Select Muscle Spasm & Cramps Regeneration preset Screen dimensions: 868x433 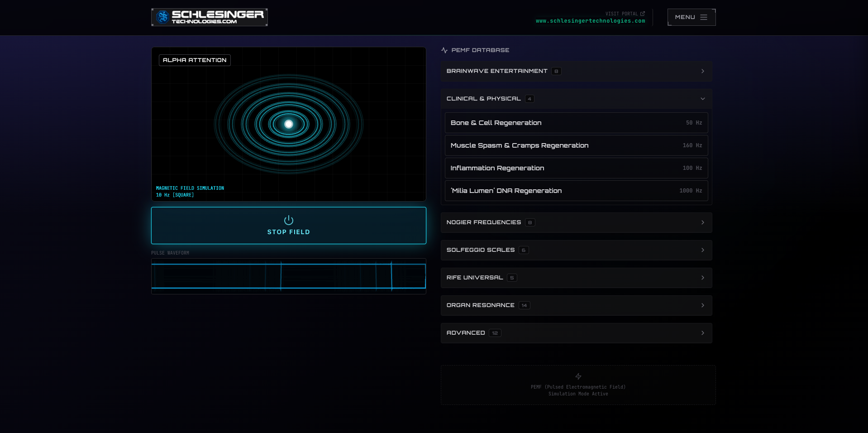pyautogui.click(x=576, y=145)
